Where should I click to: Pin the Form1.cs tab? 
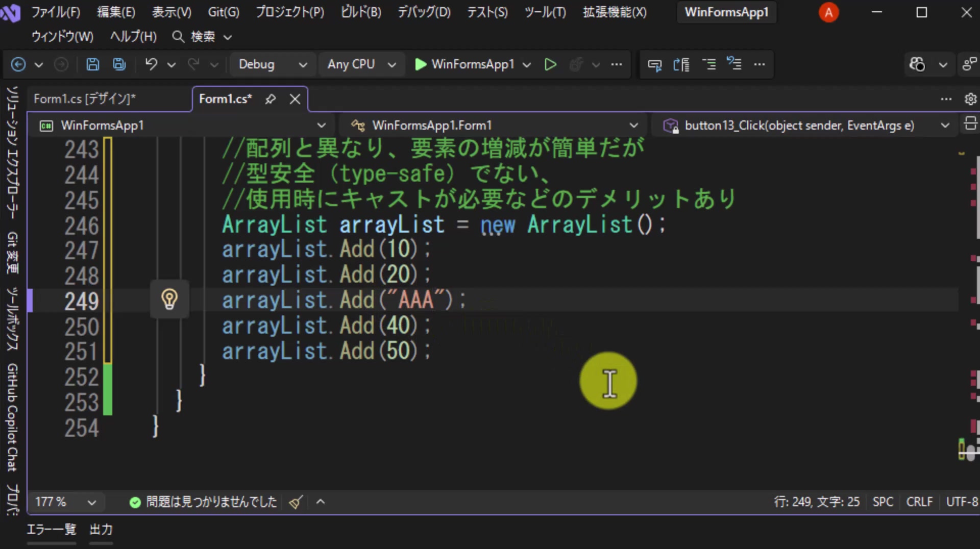tap(271, 99)
